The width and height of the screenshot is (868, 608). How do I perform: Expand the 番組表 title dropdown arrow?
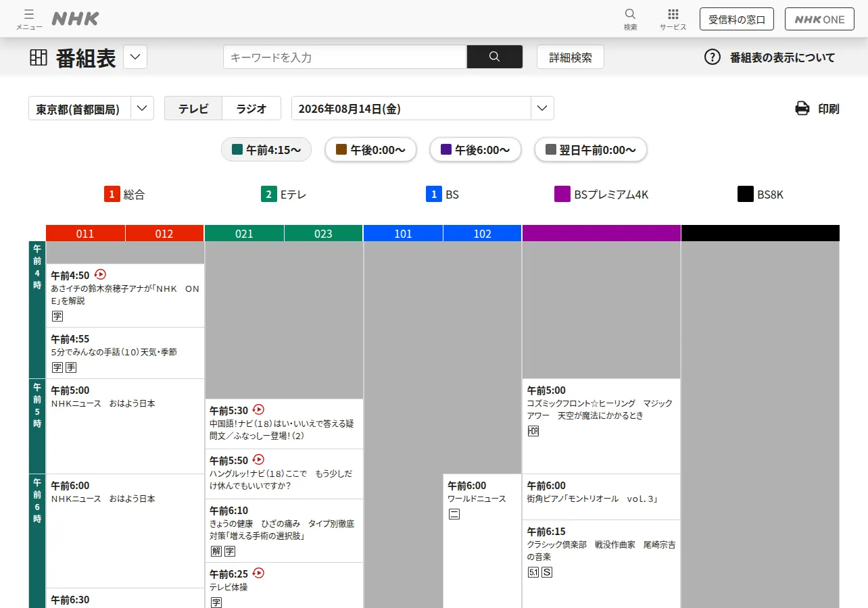[x=135, y=57]
